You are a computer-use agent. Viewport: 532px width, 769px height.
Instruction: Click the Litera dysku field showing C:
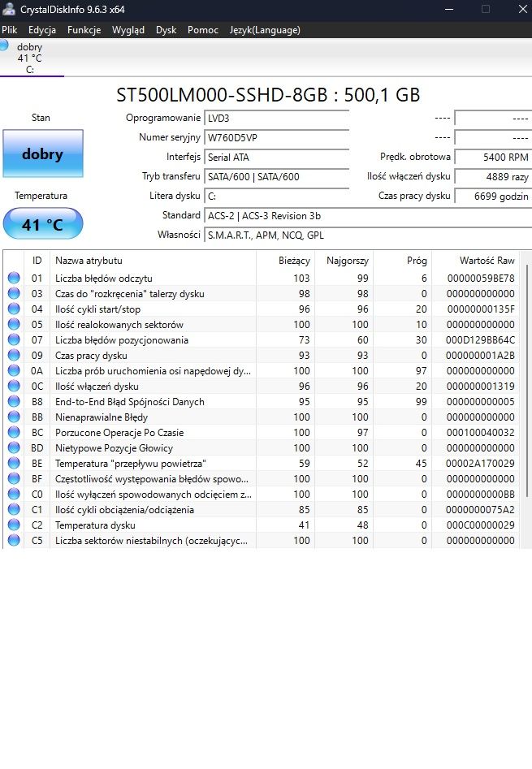276,197
